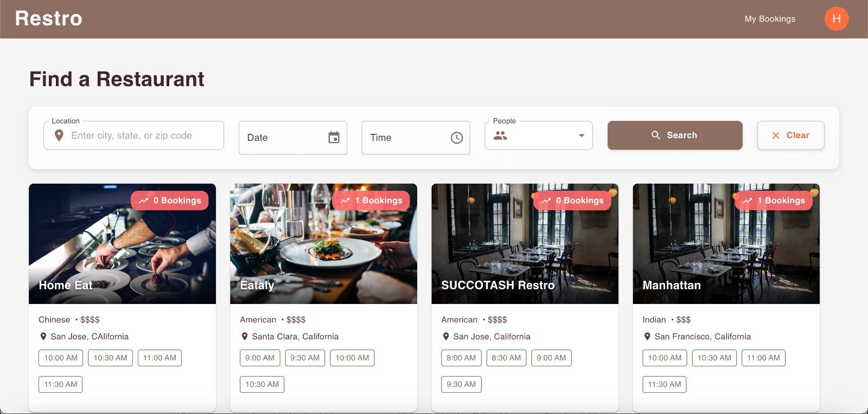This screenshot has height=414, width=868.
Task: Click the map pin beside San Francisco, California
Action: pyautogui.click(x=647, y=337)
